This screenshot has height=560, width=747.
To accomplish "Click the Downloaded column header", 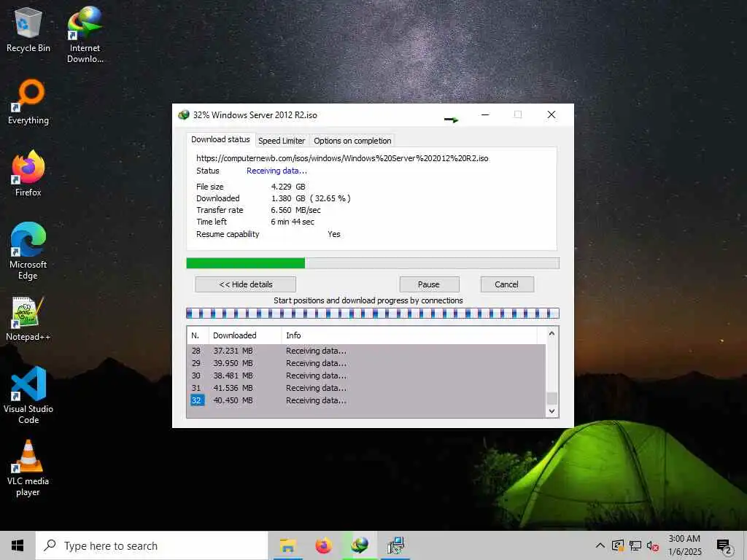I will [x=245, y=335].
